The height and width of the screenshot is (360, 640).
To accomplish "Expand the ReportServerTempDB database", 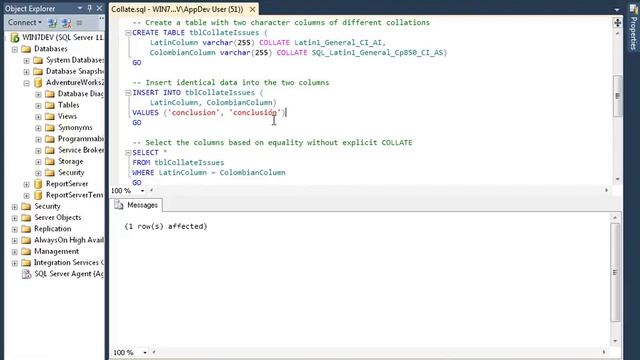I will 27,196.
